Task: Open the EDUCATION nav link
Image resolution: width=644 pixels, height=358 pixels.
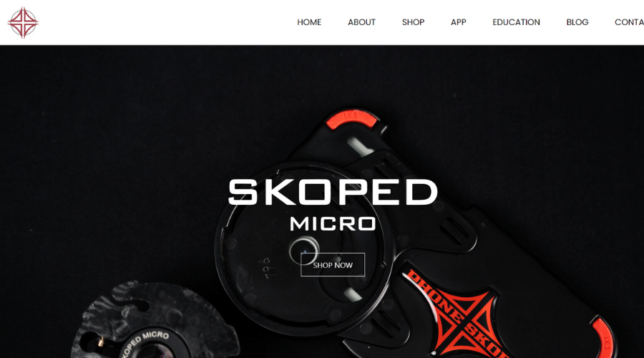Action: (x=516, y=22)
